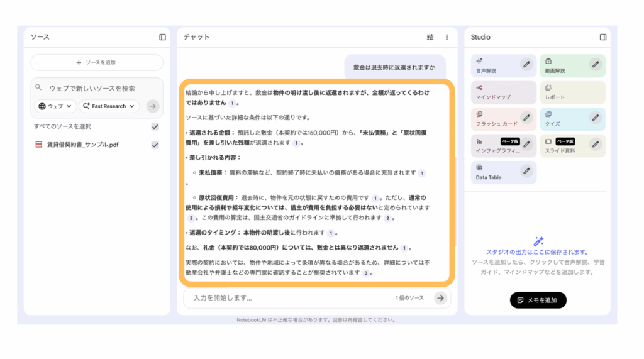Toggle 賃貸借契約書_サンプル.pdf checkbox
644x359 pixels.
coord(155,145)
